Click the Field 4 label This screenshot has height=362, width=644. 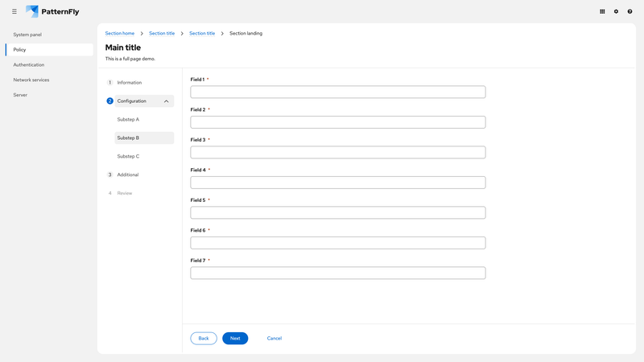[x=198, y=170]
